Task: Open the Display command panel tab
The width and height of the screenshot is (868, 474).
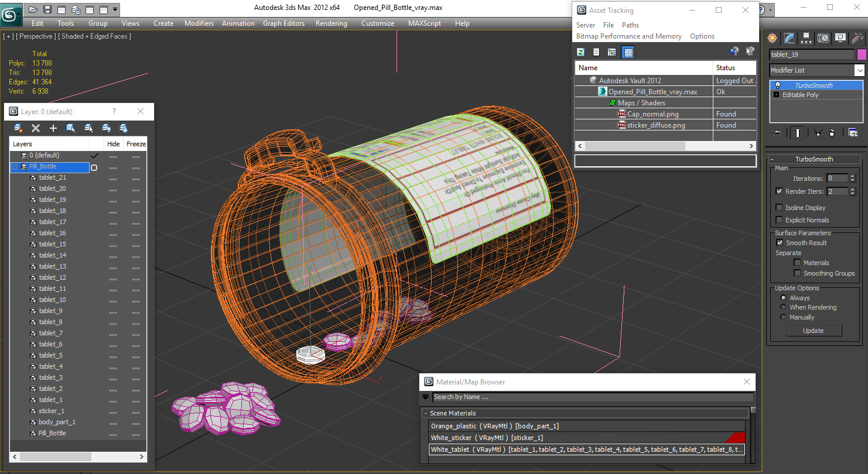Action: 840,38
